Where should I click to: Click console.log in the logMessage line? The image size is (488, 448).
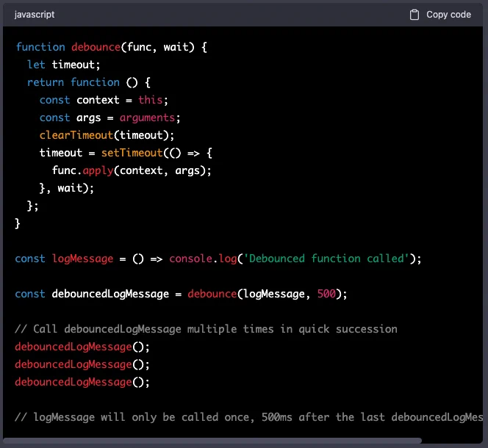(x=204, y=259)
